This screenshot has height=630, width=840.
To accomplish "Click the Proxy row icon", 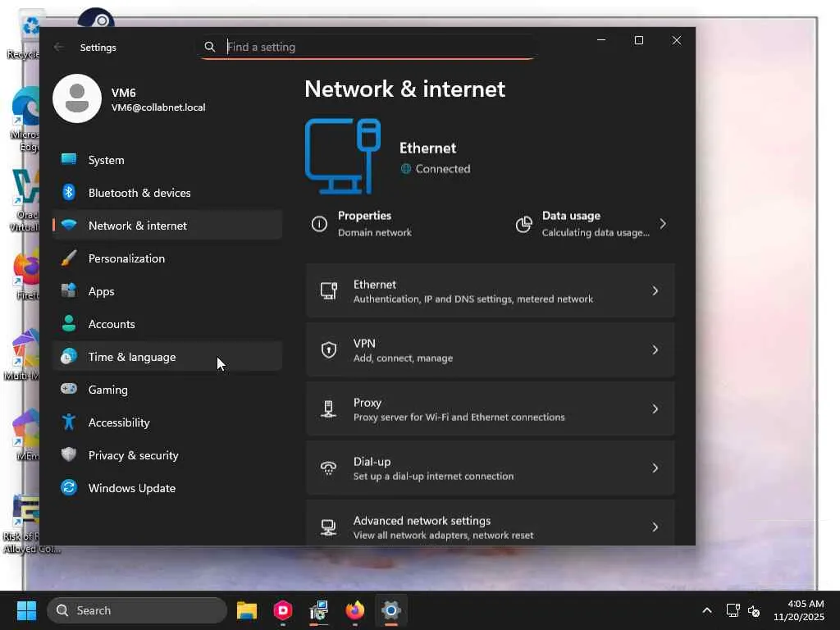I will pyautogui.click(x=328, y=409).
